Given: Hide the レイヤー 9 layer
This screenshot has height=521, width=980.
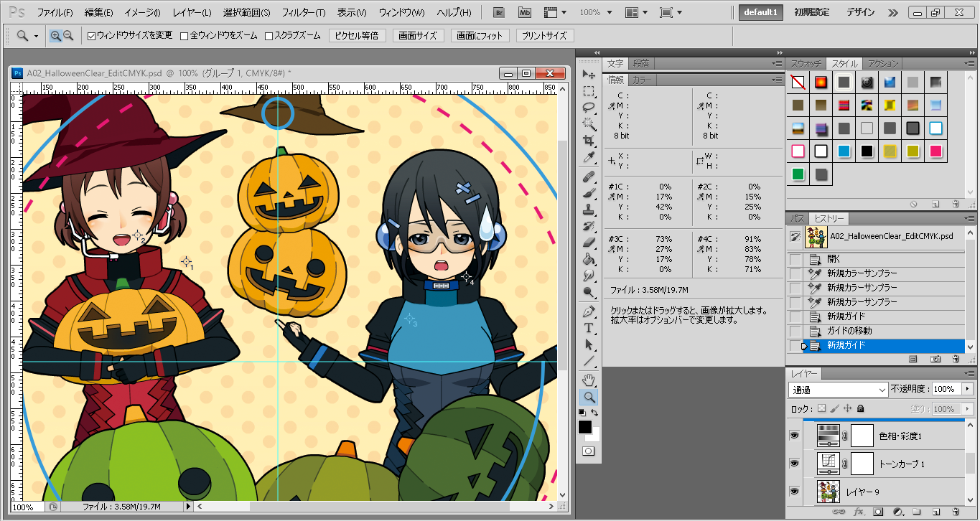Looking at the screenshot, I should 795,492.
